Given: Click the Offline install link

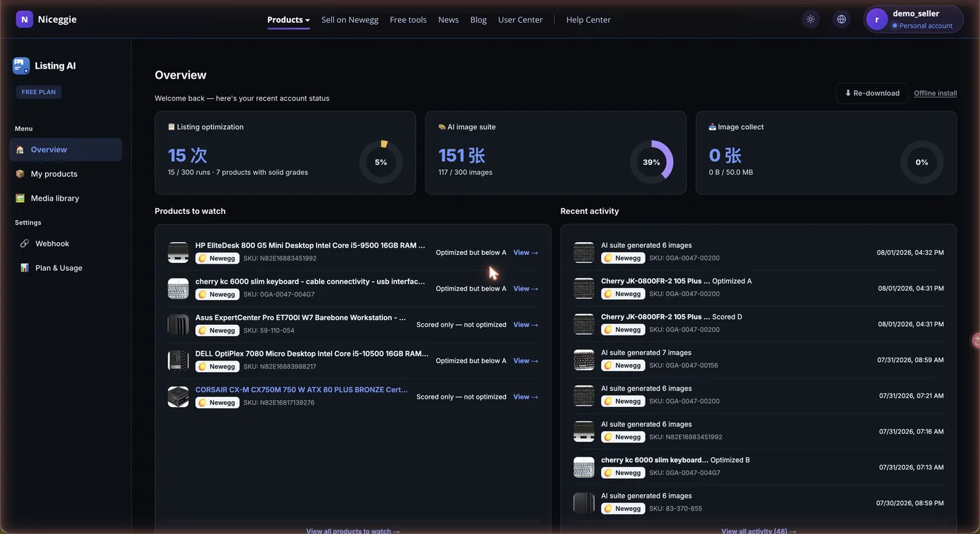Looking at the screenshot, I should (936, 93).
